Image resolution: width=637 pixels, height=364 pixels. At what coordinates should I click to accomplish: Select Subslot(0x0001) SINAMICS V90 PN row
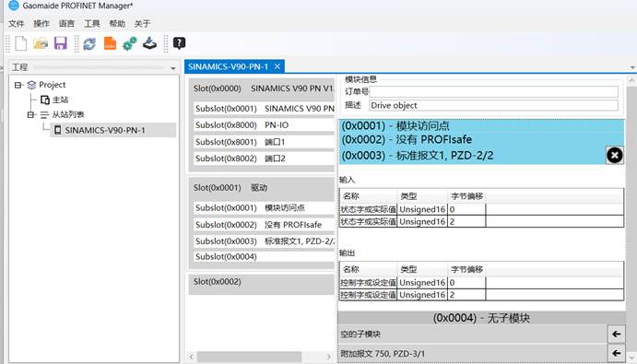[x=264, y=109]
